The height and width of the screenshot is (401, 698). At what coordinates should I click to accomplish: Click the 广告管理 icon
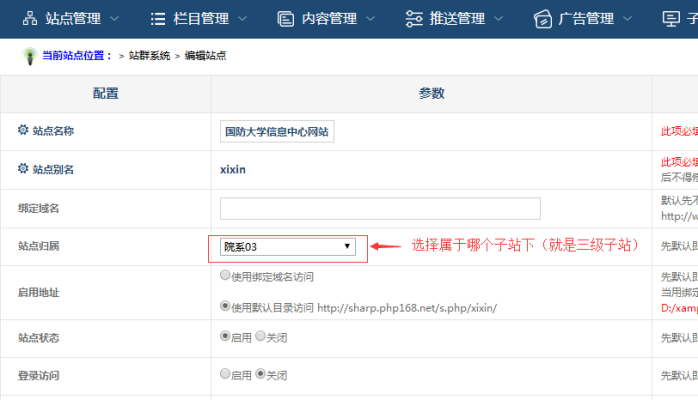(542, 18)
